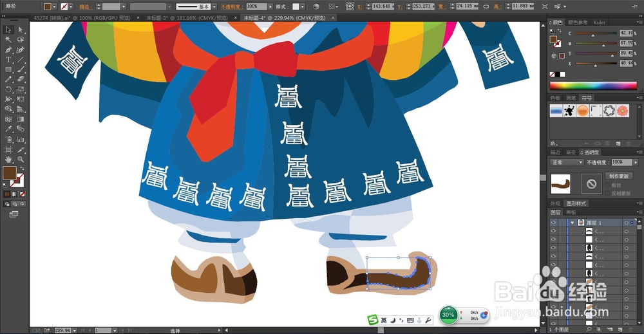Select the Selection (black arrow) tool
The height and width of the screenshot is (334, 644).
pos(8,30)
